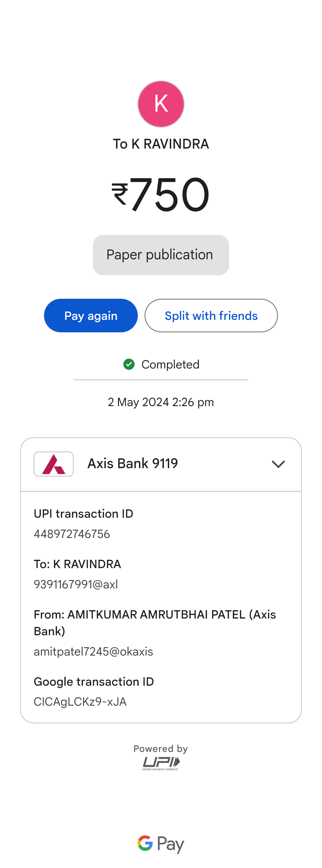Tap the To K RAVINDRA heading
Image resolution: width=322 pixels, height=868 pixels.
point(161,144)
